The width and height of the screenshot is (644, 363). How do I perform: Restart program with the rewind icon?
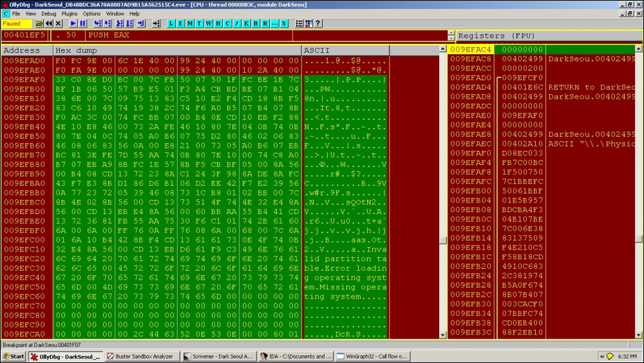[x=49, y=23]
